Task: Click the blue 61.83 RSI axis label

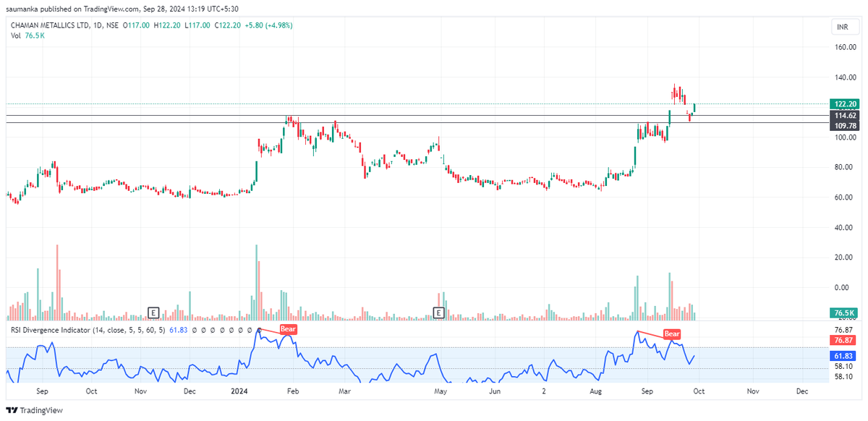Action: (x=843, y=356)
